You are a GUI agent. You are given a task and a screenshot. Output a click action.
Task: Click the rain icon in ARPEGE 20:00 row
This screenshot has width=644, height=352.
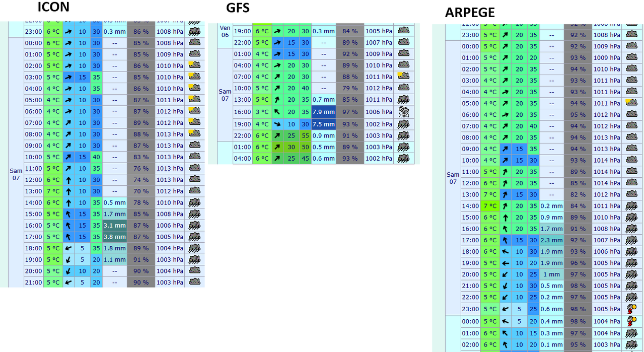point(631,274)
